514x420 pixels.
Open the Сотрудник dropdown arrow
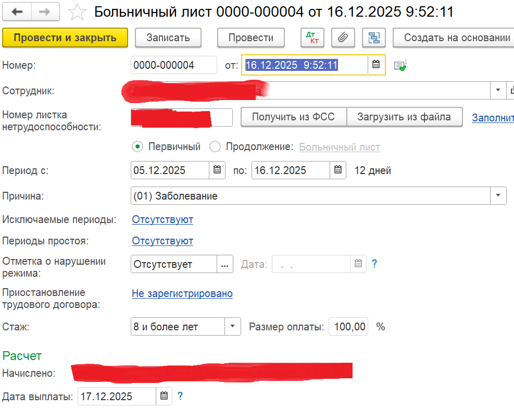click(x=498, y=90)
